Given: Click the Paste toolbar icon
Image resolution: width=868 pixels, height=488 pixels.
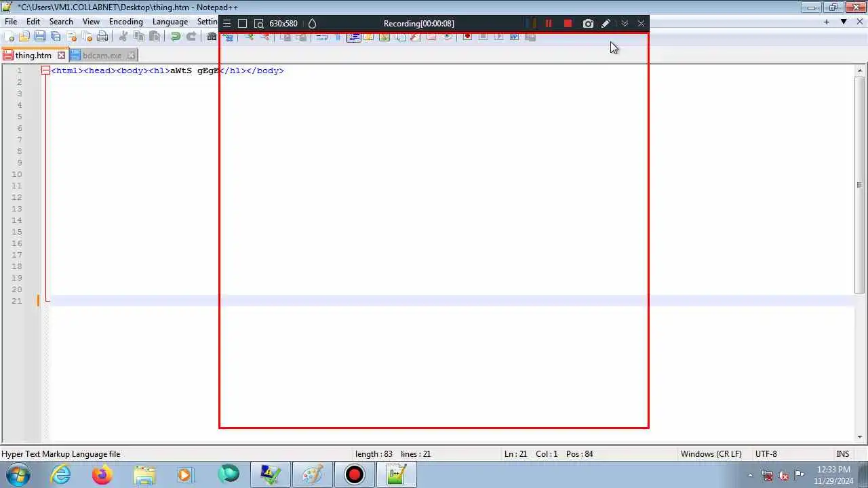Looking at the screenshot, I should point(155,37).
